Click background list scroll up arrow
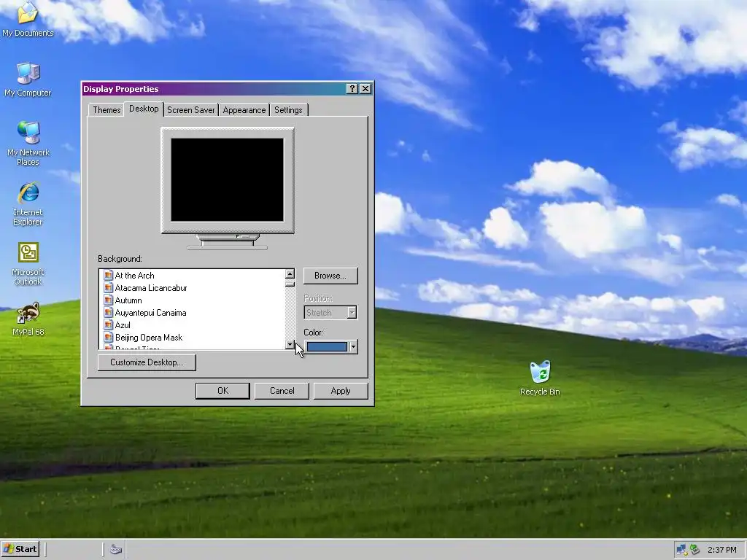 tap(290, 274)
